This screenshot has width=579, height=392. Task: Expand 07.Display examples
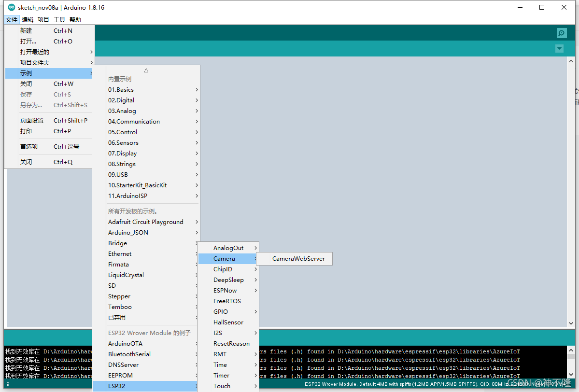[x=146, y=153]
